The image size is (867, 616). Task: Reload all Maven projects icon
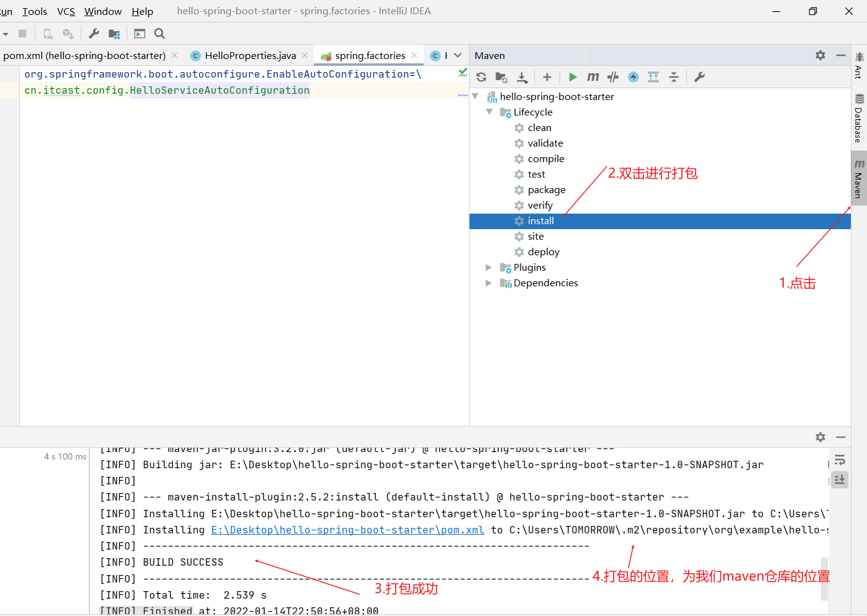[x=481, y=77]
